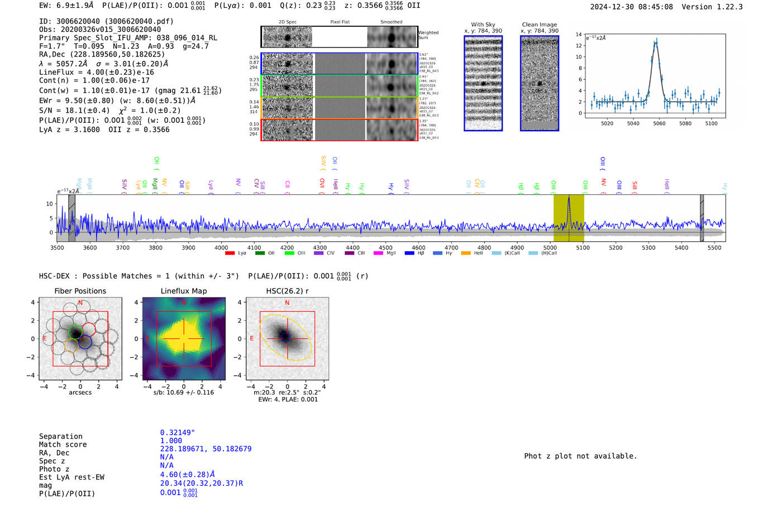This screenshot has width=782, height=532.
Task: Open the HSC(26.2) r image
Action: click(x=287, y=339)
